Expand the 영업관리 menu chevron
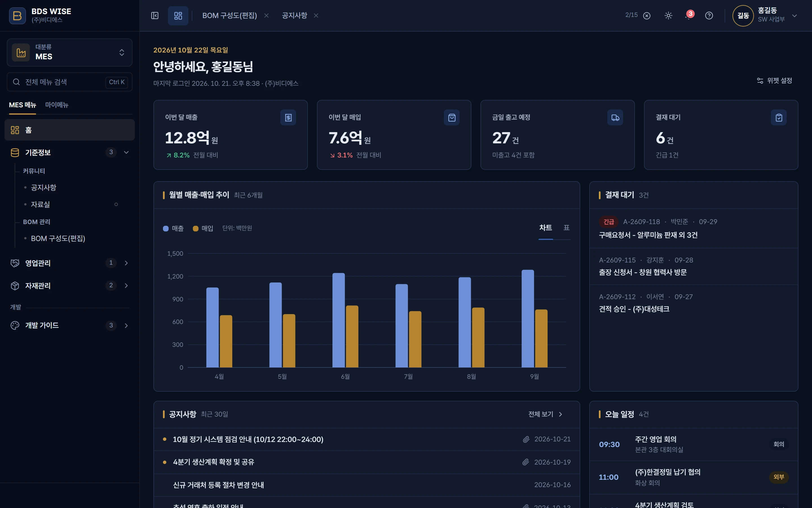The width and height of the screenshot is (812, 508). 126,263
